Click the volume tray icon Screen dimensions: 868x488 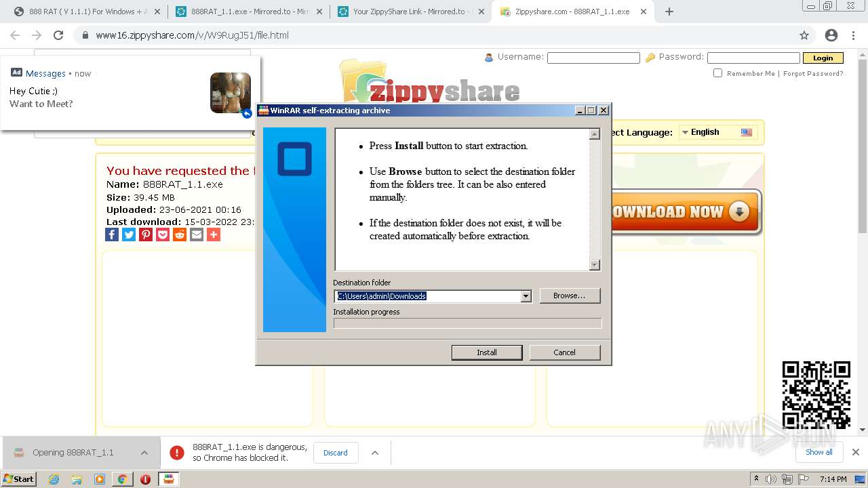tap(771, 479)
